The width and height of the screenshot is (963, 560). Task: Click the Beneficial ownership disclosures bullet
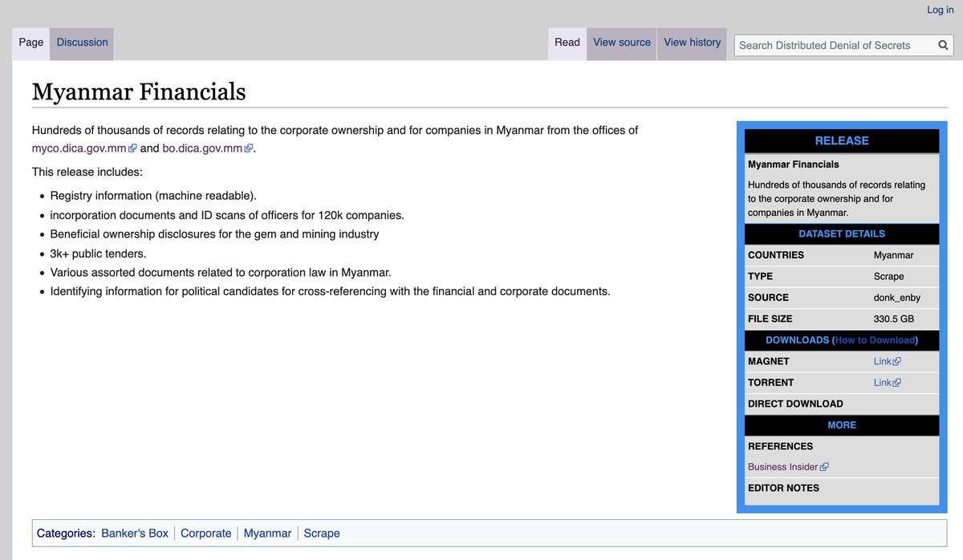point(214,234)
